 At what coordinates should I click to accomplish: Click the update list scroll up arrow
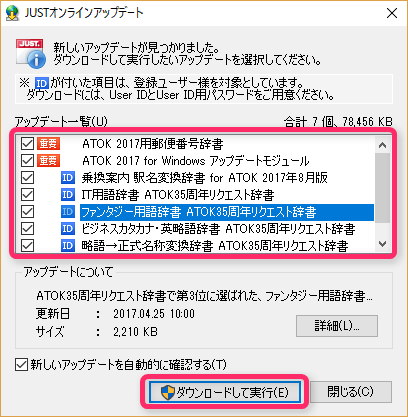pyautogui.click(x=382, y=145)
